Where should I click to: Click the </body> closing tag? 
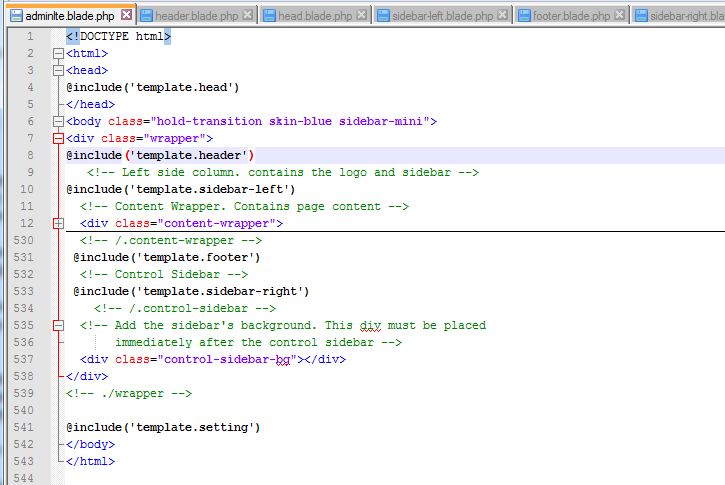tap(90, 445)
